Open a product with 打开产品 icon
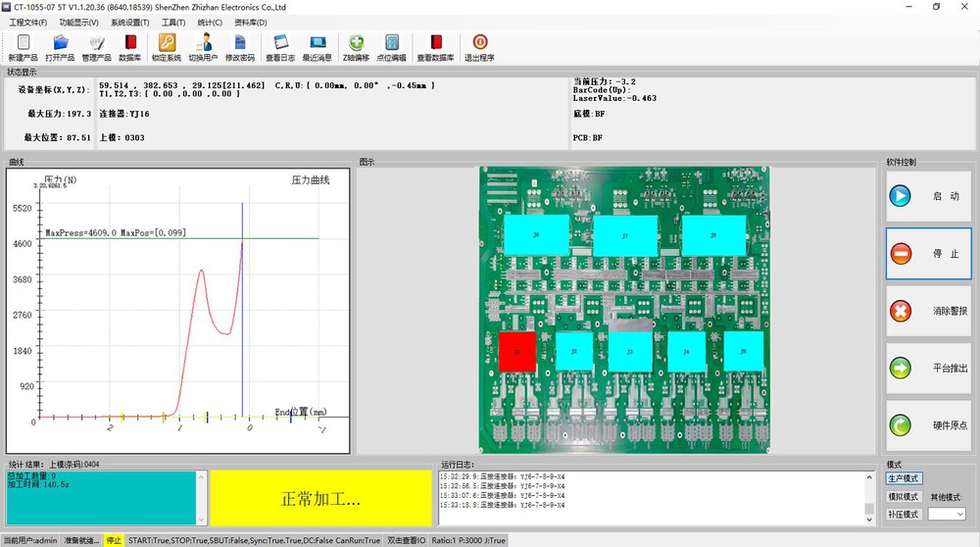Screen dimensions: 980x547 [60, 47]
